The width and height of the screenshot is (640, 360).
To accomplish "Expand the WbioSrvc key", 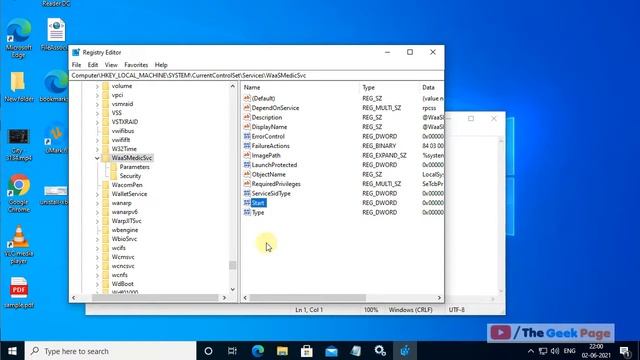I will coord(97,239).
